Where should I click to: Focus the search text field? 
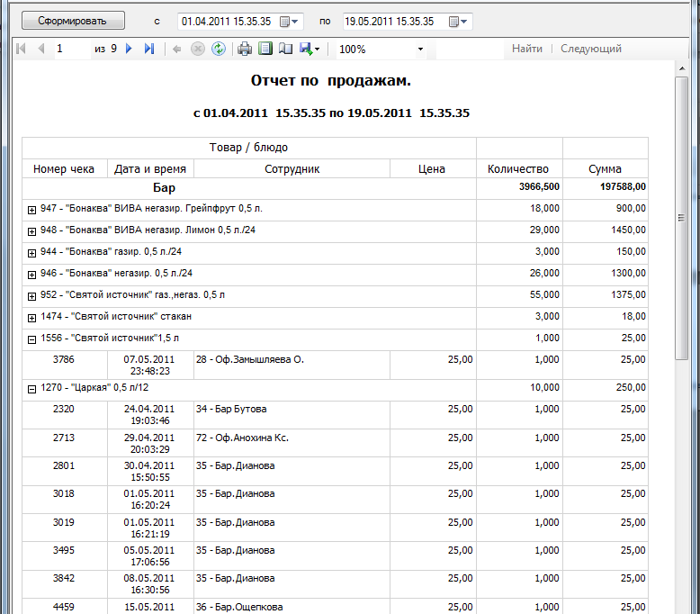coord(470,49)
